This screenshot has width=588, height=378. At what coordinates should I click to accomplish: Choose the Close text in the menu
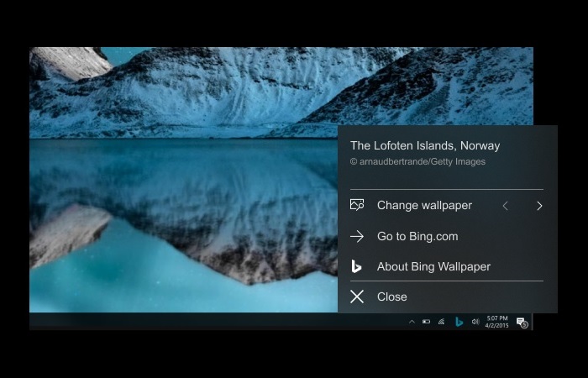392,297
